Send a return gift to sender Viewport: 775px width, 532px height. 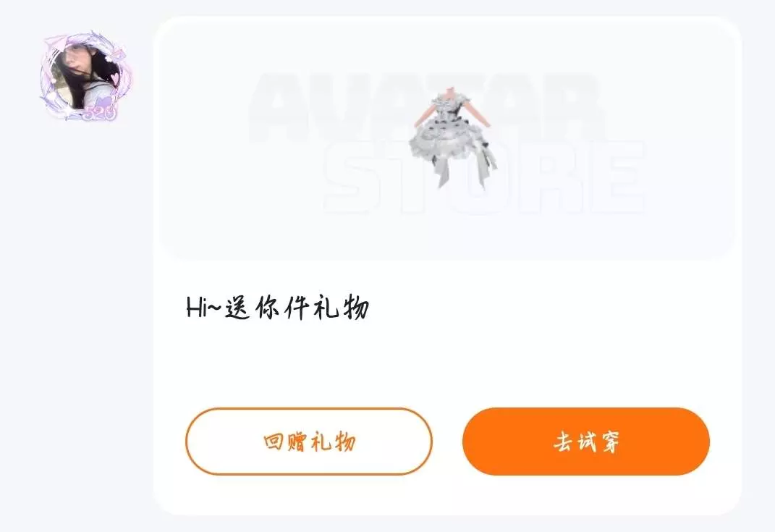click(x=309, y=442)
